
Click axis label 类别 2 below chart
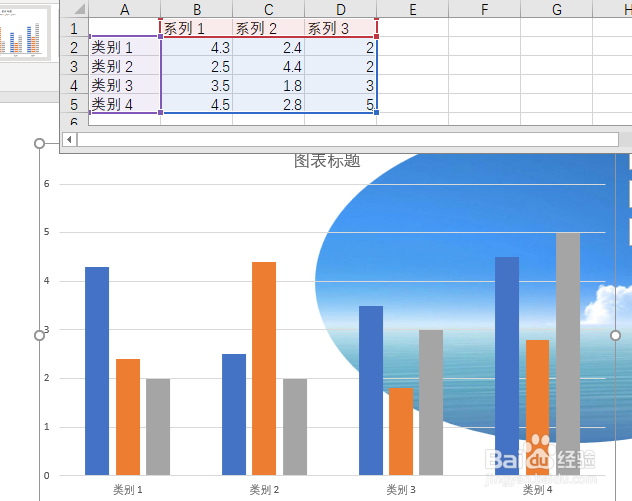point(264,490)
